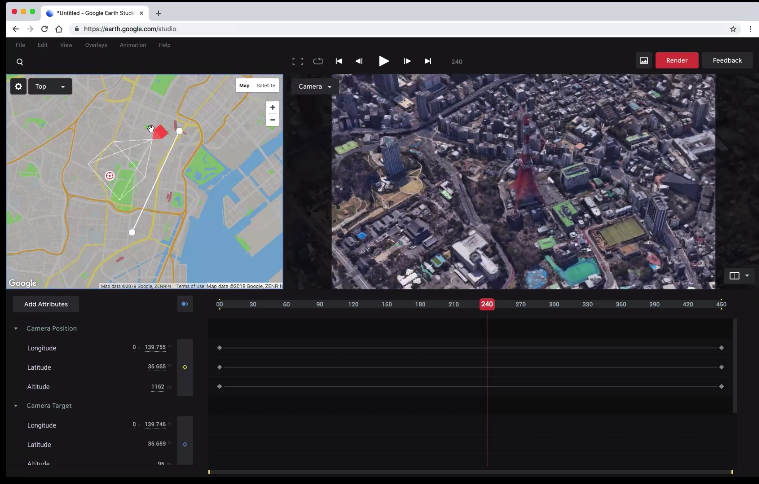The image size is (759, 484).
Task: Open the Animation menu
Action: click(132, 45)
